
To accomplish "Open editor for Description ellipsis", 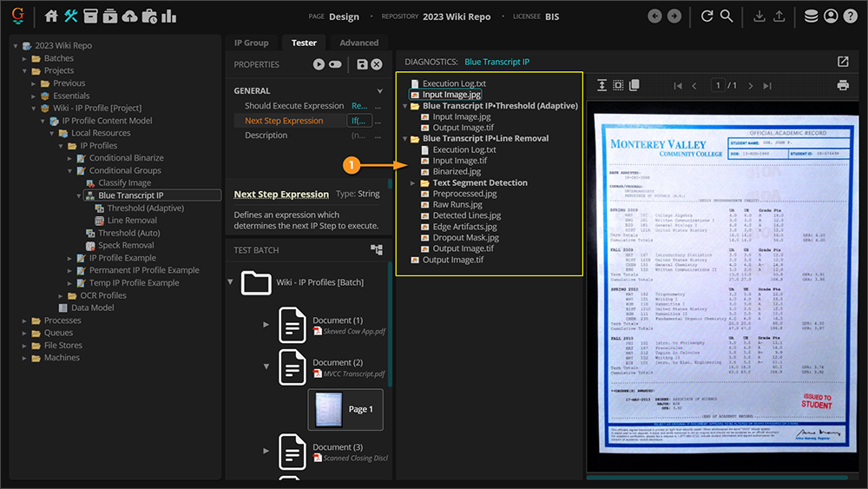I will [x=378, y=135].
